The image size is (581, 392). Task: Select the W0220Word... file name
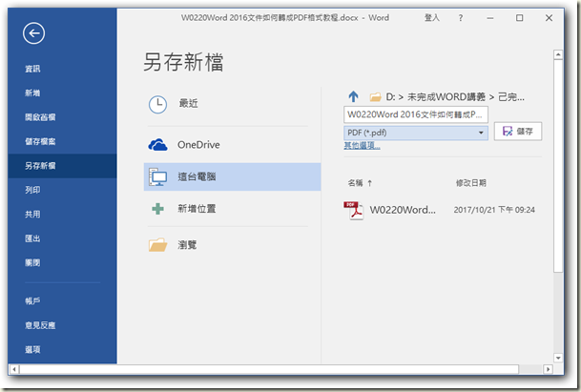(x=403, y=210)
